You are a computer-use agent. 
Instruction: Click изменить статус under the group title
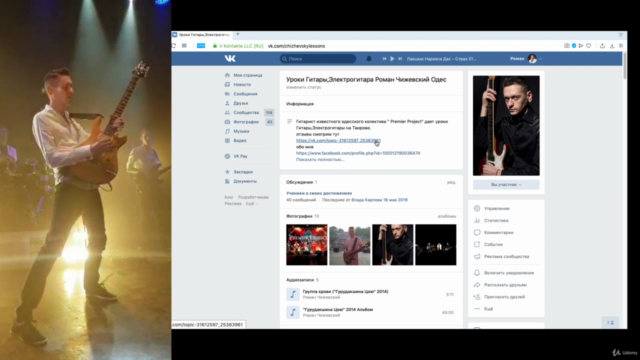coord(304,87)
